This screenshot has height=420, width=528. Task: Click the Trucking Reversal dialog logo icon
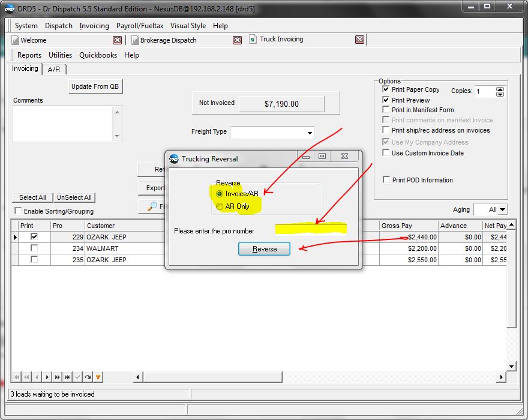tap(174, 159)
